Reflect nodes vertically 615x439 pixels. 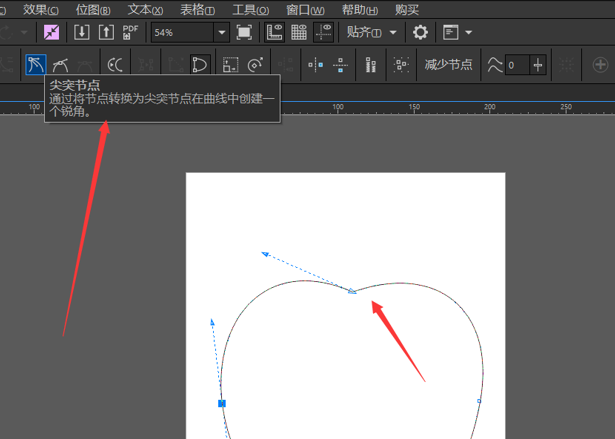(x=340, y=65)
